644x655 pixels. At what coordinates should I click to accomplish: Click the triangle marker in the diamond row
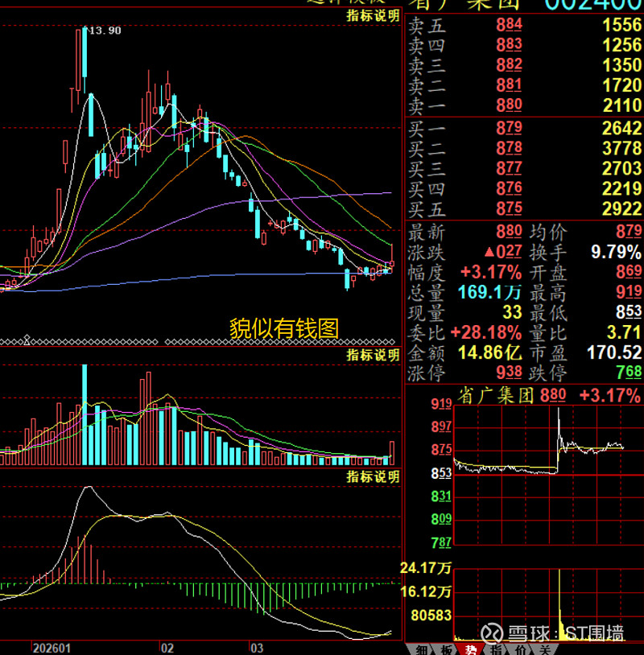coord(27,340)
